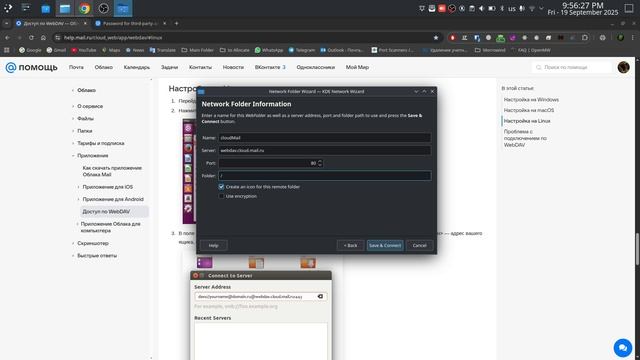
Task: Check the Use encryption checkbox
Action: pos(221,196)
